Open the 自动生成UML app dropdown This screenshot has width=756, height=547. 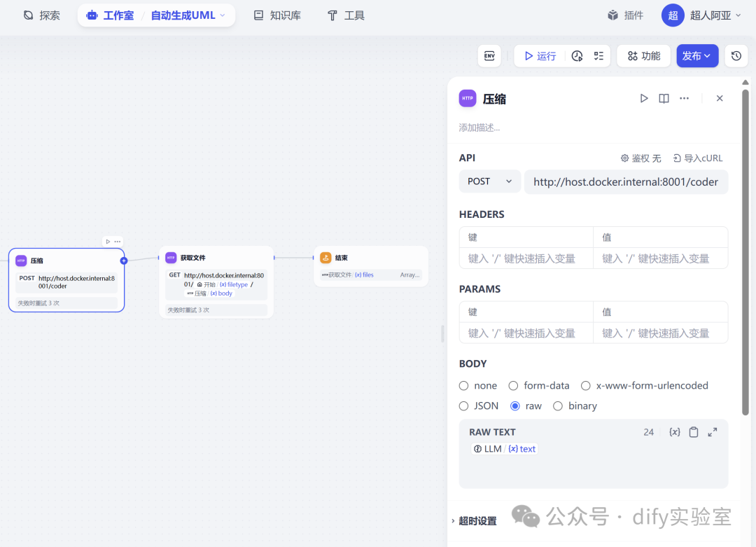[188, 15]
